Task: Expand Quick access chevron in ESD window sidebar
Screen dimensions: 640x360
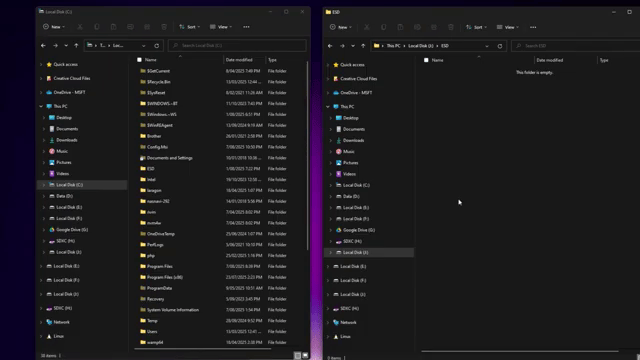Action: click(328, 65)
